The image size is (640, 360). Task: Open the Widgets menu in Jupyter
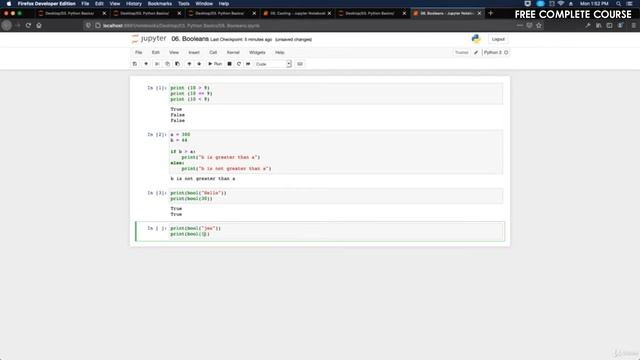coord(257,53)
